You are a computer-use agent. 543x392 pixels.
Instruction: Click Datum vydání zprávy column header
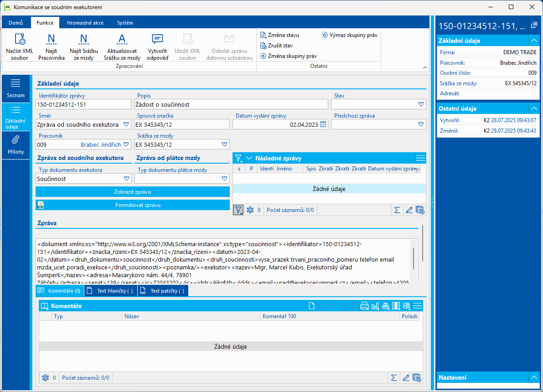pyautogui.click(x=393, y=169)
